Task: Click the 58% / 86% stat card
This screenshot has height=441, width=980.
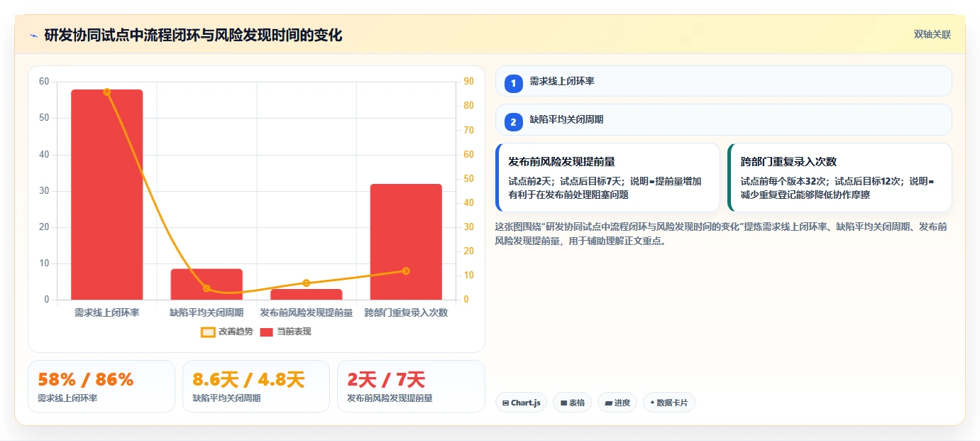Action: (x=101, y=386)
